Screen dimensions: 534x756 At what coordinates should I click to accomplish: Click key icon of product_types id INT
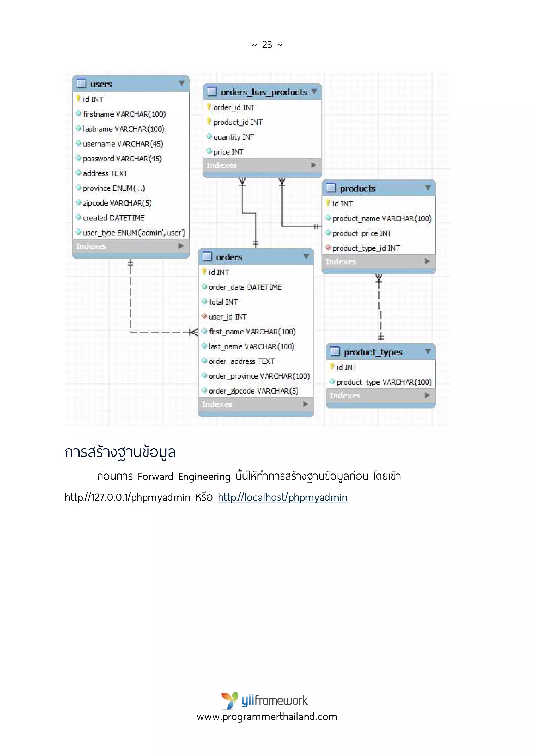point(332,367)
